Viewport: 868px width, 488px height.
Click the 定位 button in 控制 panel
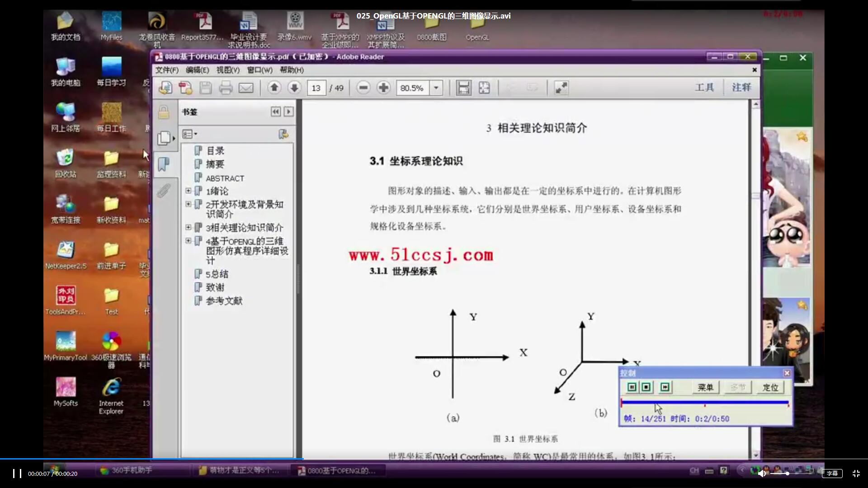coord(770,387)
